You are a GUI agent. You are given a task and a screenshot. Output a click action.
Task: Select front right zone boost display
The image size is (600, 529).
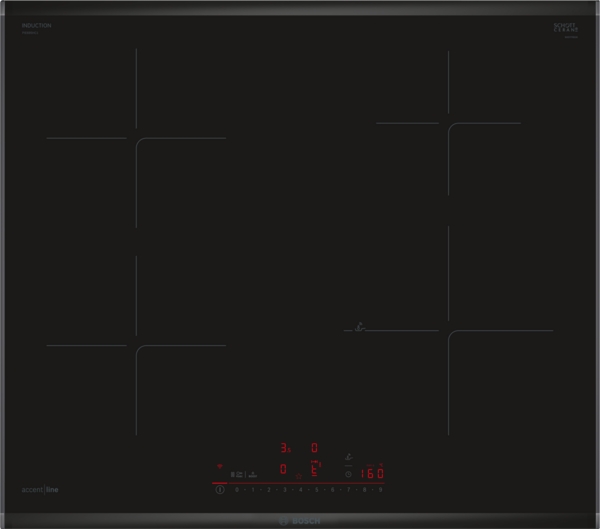pyautogui.click(x=315, y=468)
